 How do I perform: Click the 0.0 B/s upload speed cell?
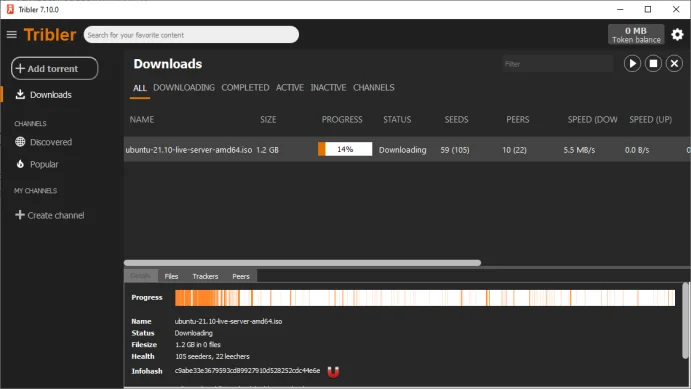click(x=637, y=150)
